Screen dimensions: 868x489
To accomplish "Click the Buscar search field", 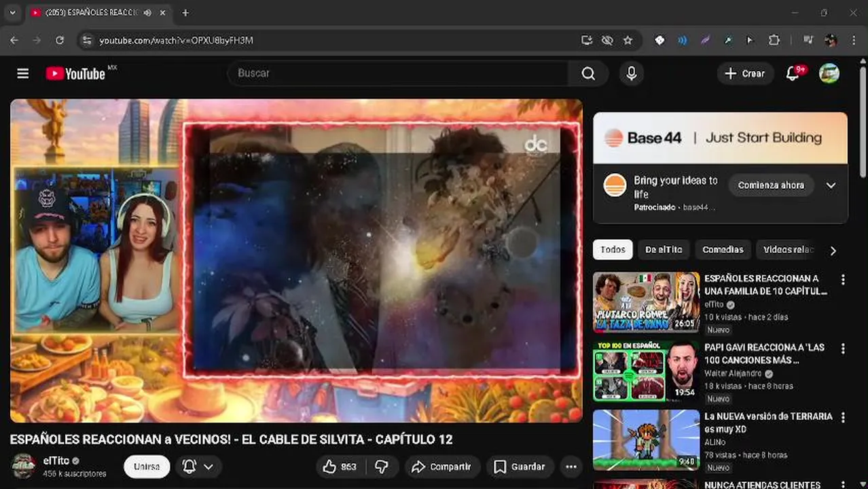I will 398,73.
